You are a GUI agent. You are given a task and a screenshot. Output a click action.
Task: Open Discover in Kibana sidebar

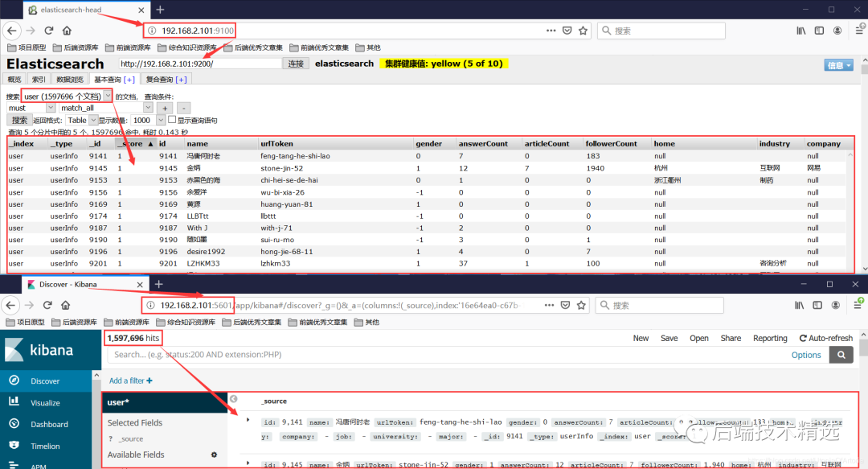[x=45, y=381]
